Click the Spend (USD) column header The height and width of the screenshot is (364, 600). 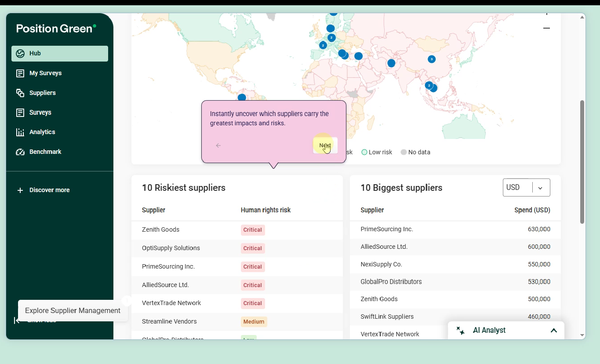point(532,210)
